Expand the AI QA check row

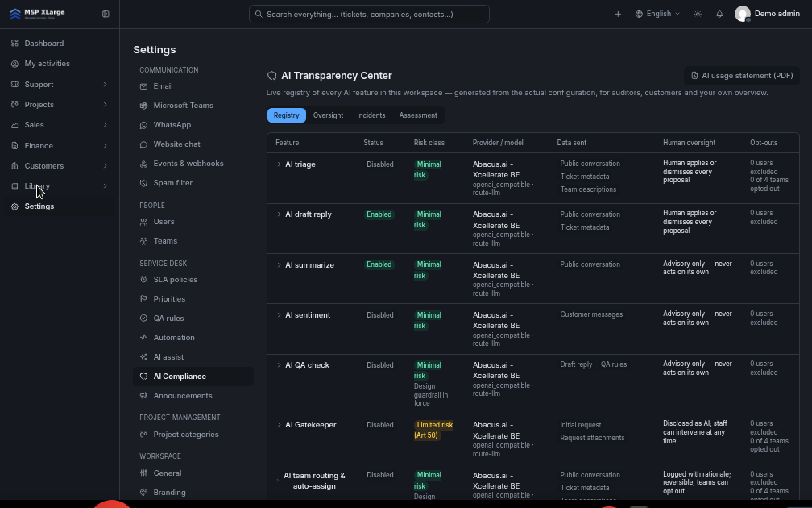coord(279,365)
